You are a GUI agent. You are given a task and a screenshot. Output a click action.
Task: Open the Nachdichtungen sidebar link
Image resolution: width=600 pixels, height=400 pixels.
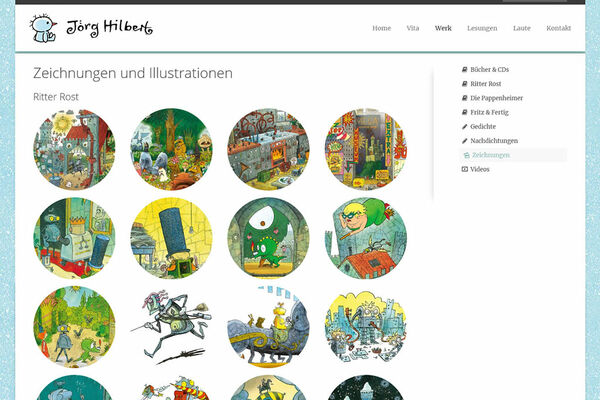tap(494, 141)
